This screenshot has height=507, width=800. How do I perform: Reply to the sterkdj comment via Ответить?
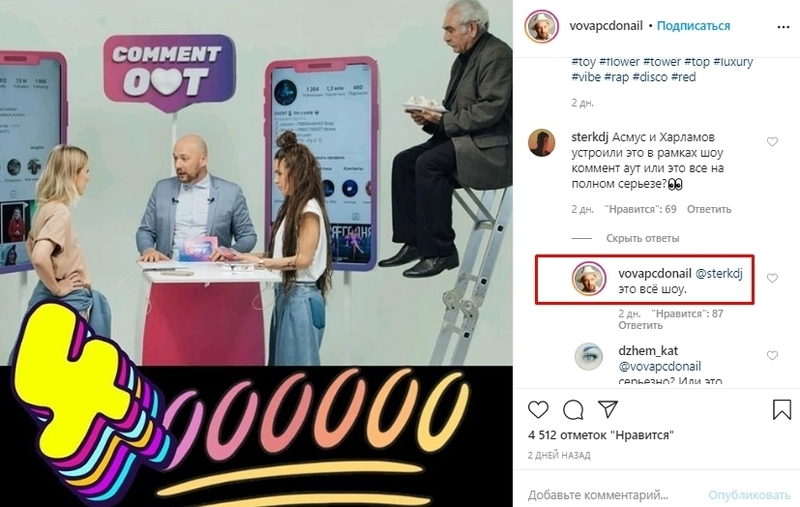[709, 209]
